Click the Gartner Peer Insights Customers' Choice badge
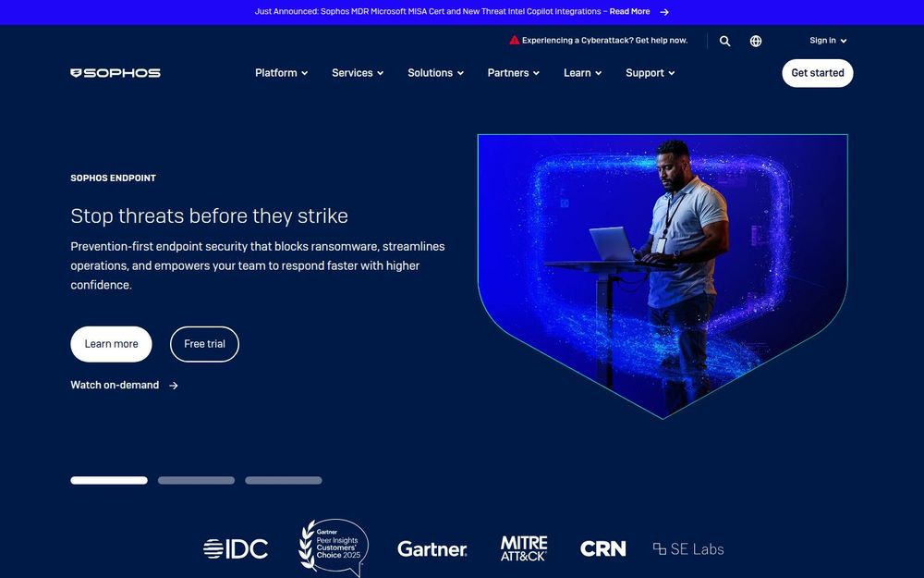 [334, 547]
